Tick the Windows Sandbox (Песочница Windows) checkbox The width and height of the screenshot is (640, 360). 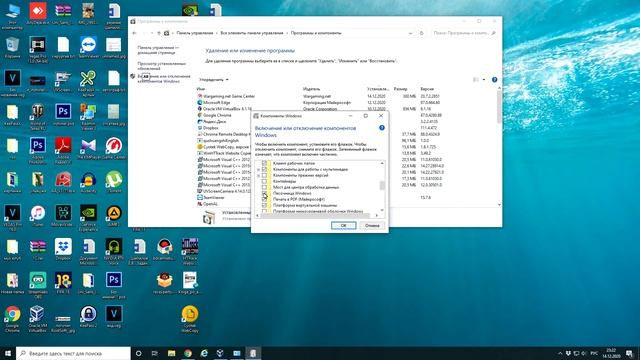[264, 193]
